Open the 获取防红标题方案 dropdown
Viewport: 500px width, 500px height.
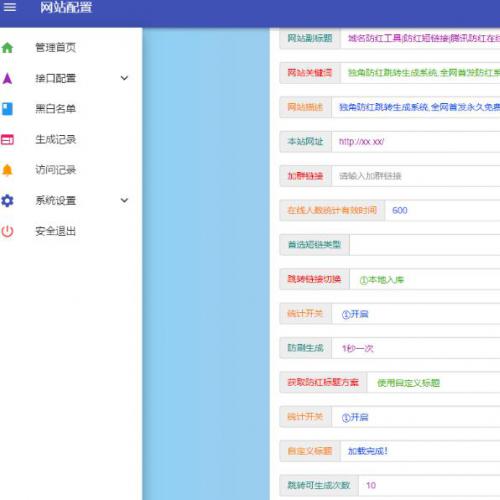[433, 382]
